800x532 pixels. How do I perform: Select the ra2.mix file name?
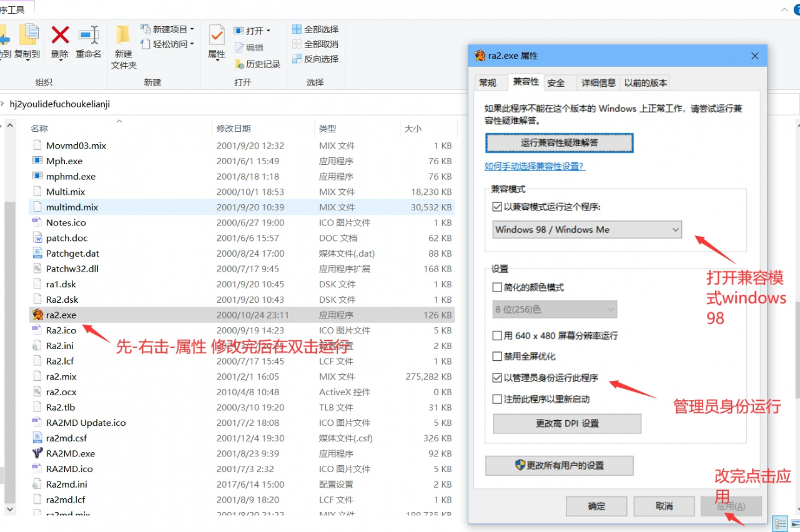tap(61, 377)
